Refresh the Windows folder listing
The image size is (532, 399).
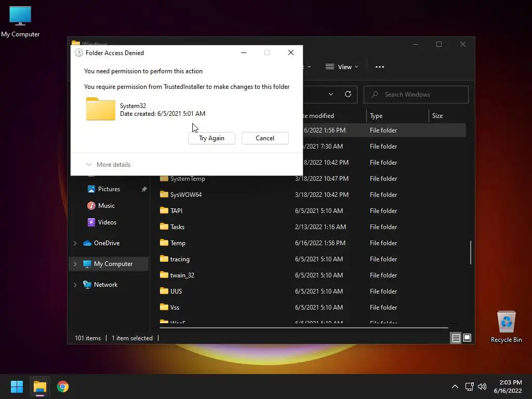click(348, 95)
